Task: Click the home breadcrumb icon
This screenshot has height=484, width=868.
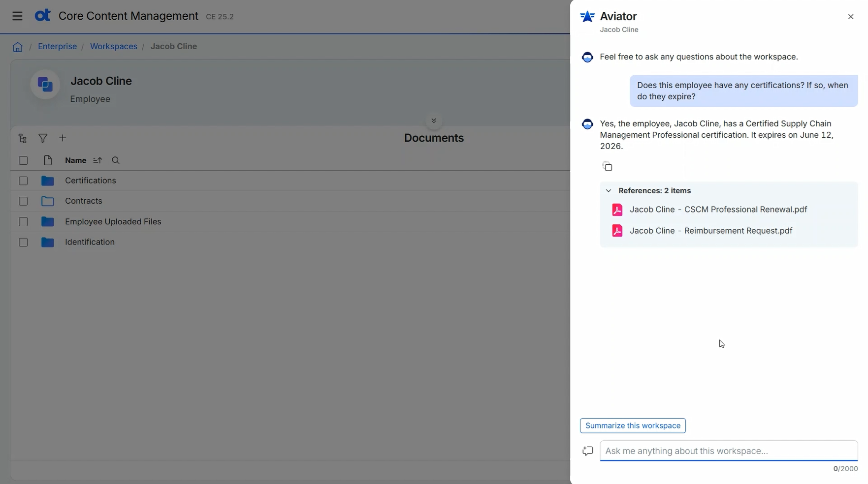Action: tap(18, 47)
